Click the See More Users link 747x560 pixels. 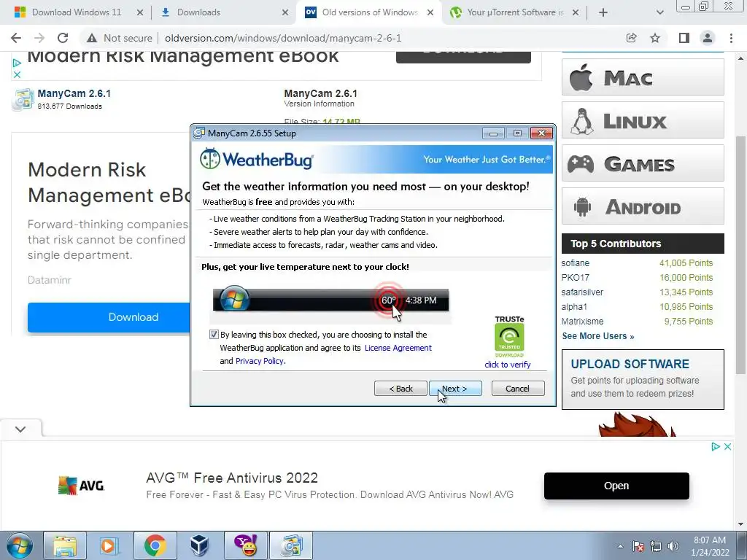tap(598, 336)
